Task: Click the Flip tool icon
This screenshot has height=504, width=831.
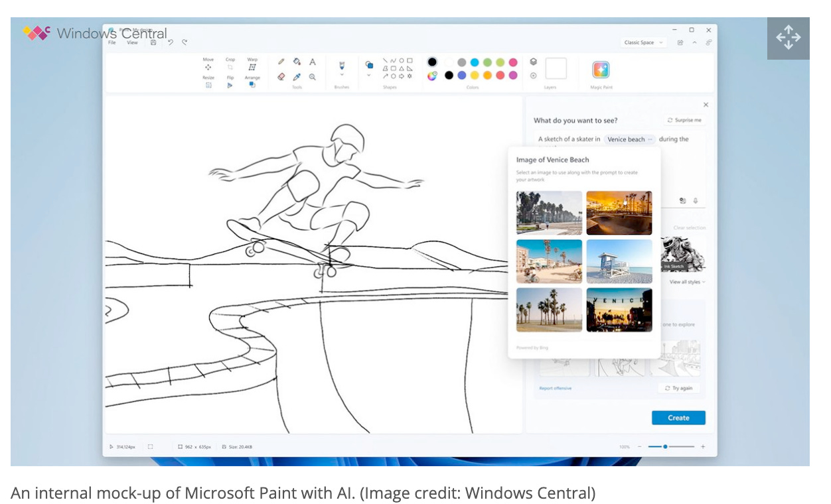Action: click(230, 85)
